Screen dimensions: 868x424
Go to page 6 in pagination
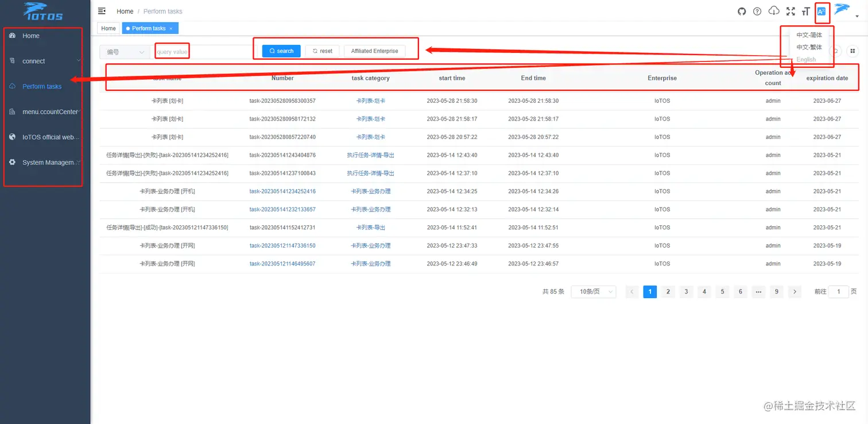tap(741, 292)
